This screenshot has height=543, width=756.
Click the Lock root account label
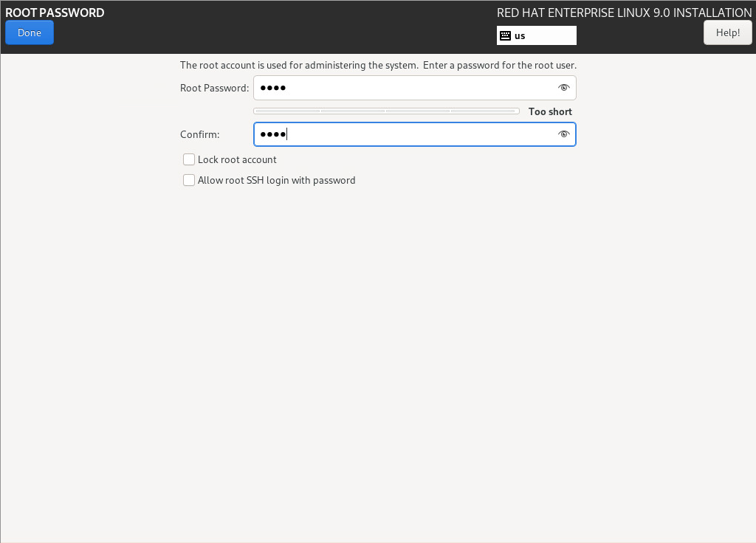click(237, 159)
